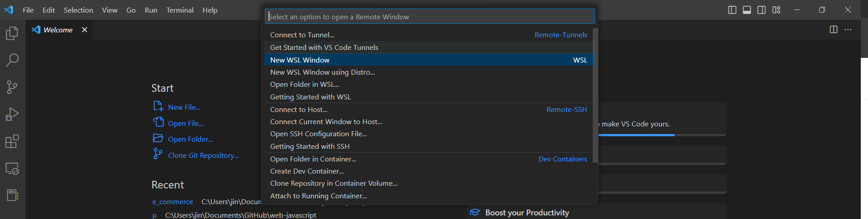The image size is (868, 219).
Task: Open the Search view in activity bar
Action: click(x=12, y=60)
